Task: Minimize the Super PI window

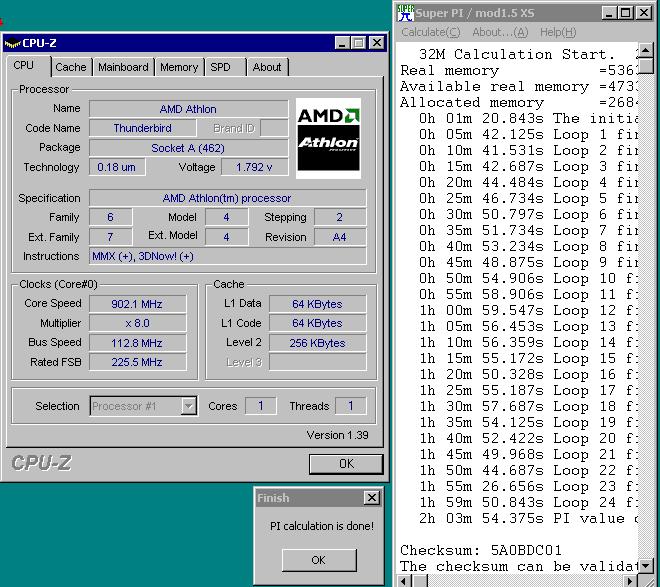Action: [x=609, y=13]
